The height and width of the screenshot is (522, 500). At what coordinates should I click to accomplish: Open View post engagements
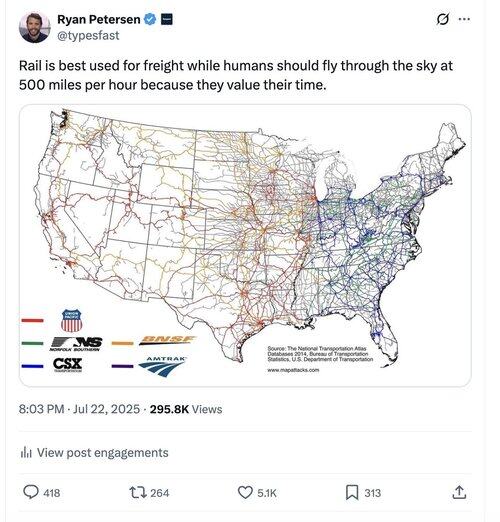94,453
